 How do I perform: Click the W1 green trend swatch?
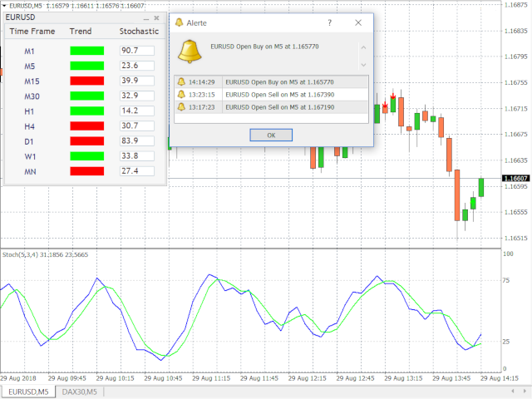tap(86, 156)
